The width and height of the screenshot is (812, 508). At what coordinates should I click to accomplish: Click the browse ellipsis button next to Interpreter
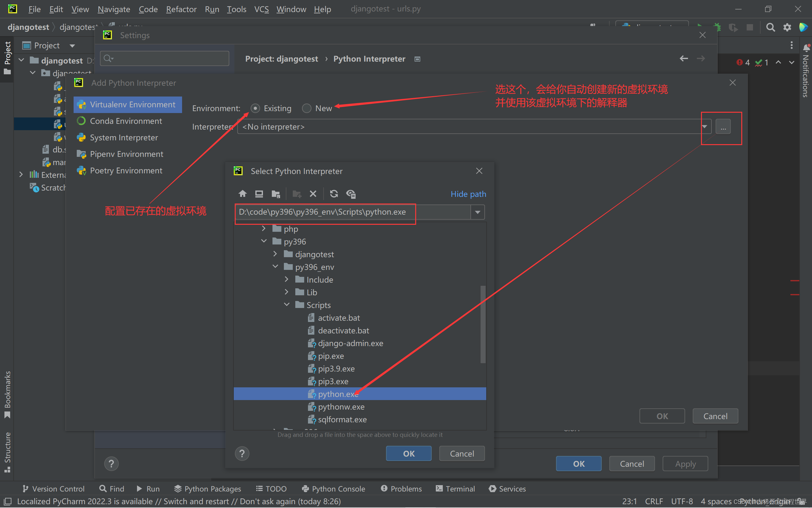point(723,127)
